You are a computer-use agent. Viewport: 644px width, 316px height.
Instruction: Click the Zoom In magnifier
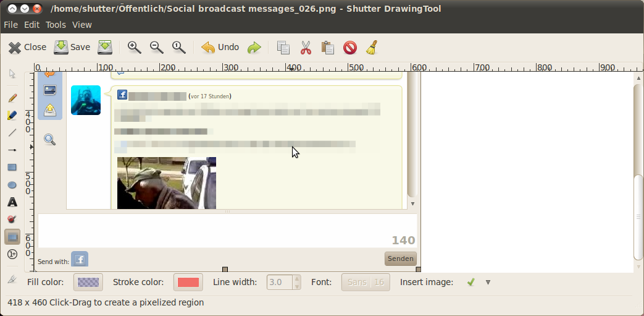point(134,47)
